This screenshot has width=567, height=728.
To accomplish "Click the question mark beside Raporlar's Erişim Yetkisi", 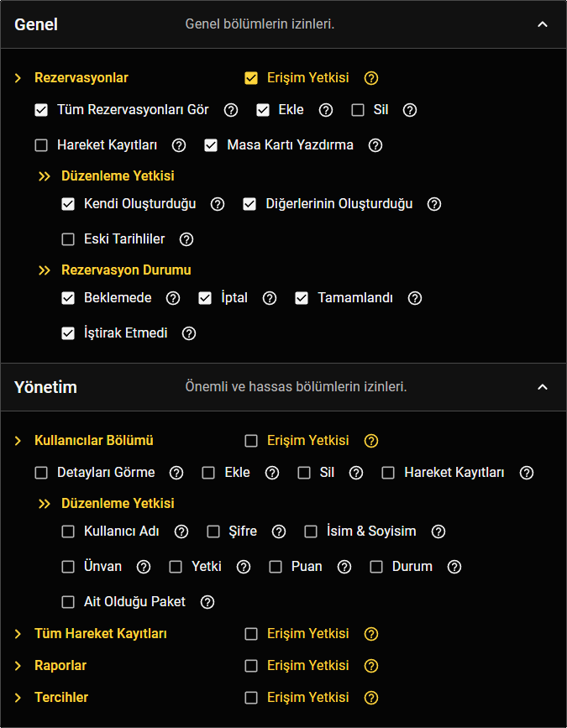I will click(371, 665).
